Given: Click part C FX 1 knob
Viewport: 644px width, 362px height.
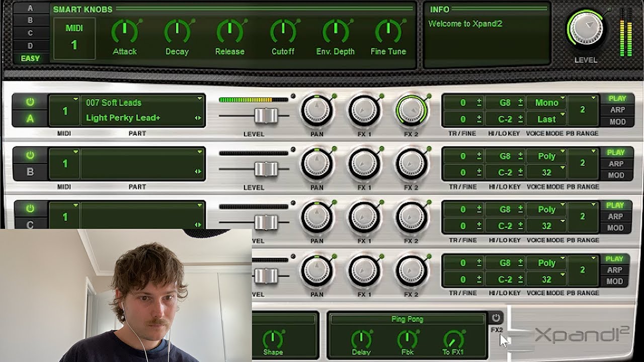Looking at the screenshot, I should pos(364,217).
